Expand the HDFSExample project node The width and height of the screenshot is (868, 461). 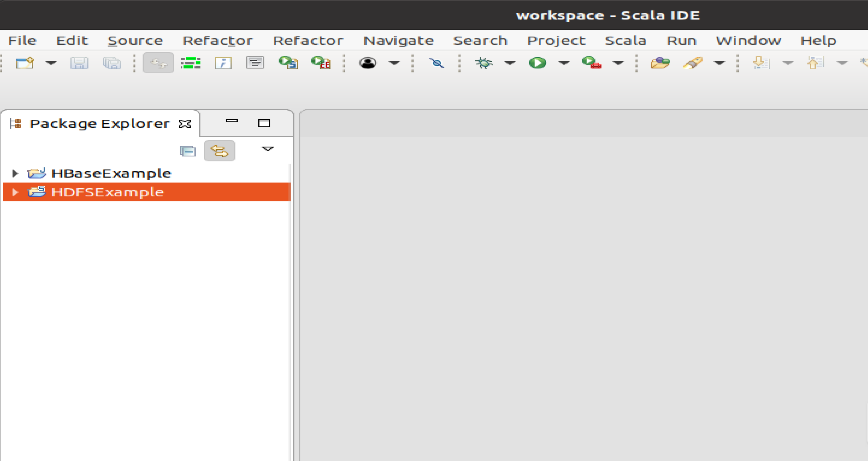point(15,192)
